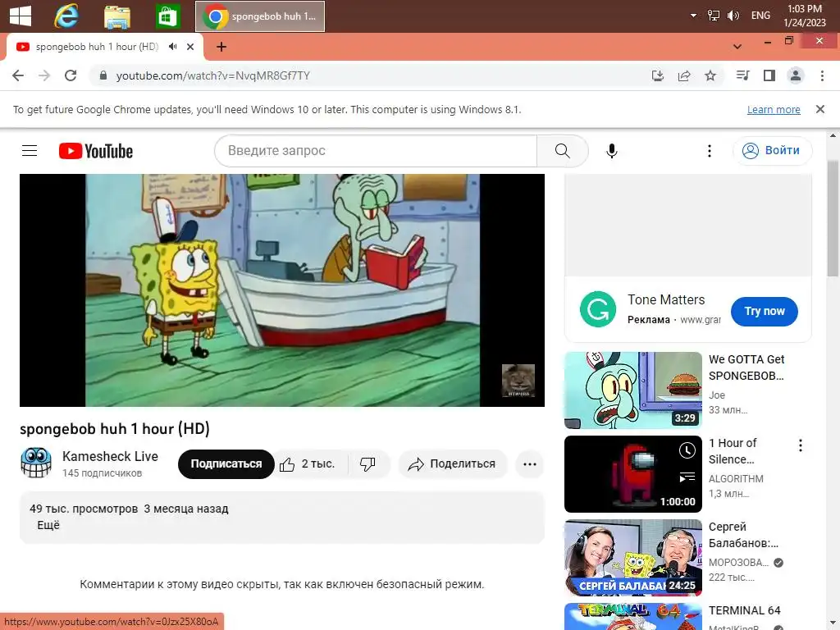Image resolution: width=840 pixels, height=630 pixels.
Task: Dislike the video with thumbs down
Action: click(x=368, y=464)
